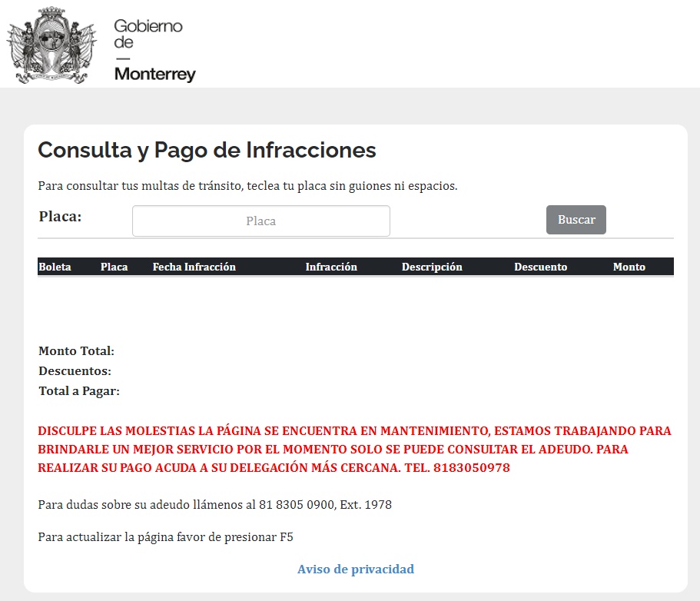The width and height of the screenshot is (700, 601).
Task: Click the Gobierno de Monterrey wordmark
Action: pyautogui.click(x=154, y=50)
